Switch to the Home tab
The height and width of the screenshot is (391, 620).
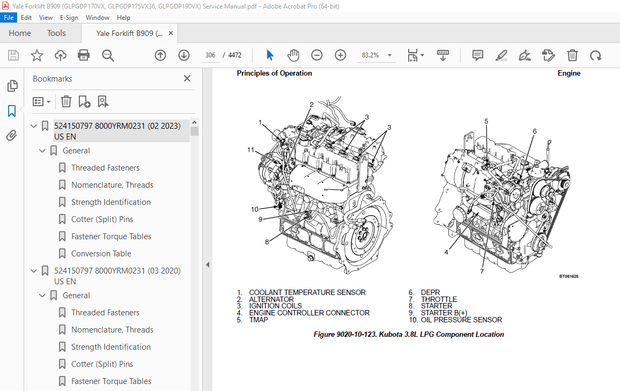click(20, 33)
